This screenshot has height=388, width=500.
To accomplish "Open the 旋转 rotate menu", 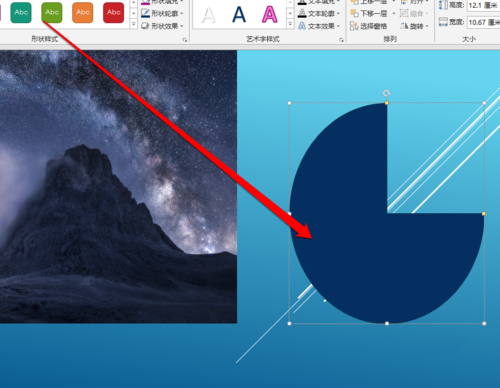I will pos(413,26).
